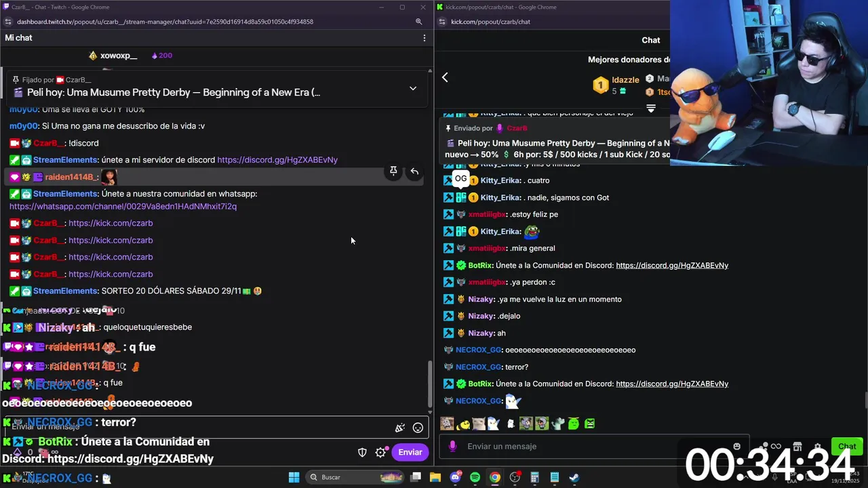Click the Twitch dashboard address bar URL
Screen dimensions: 868x488
tap(165, 22)
